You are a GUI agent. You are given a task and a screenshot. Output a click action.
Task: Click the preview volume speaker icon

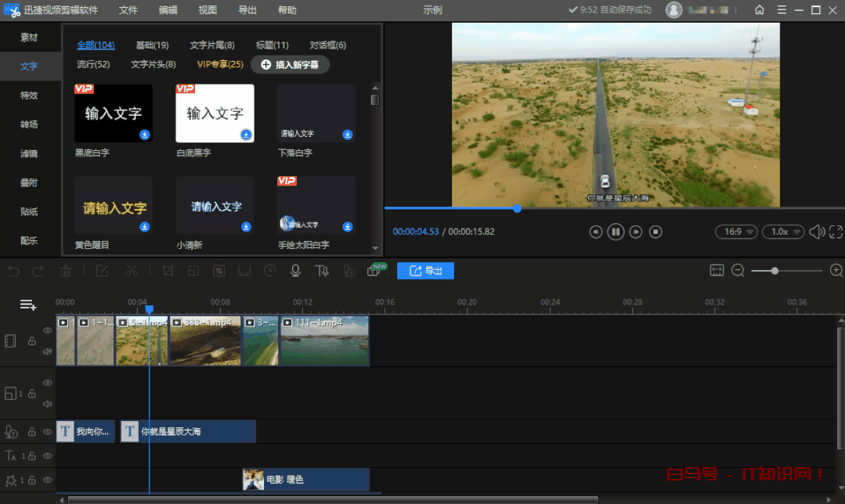pos(816,232)
